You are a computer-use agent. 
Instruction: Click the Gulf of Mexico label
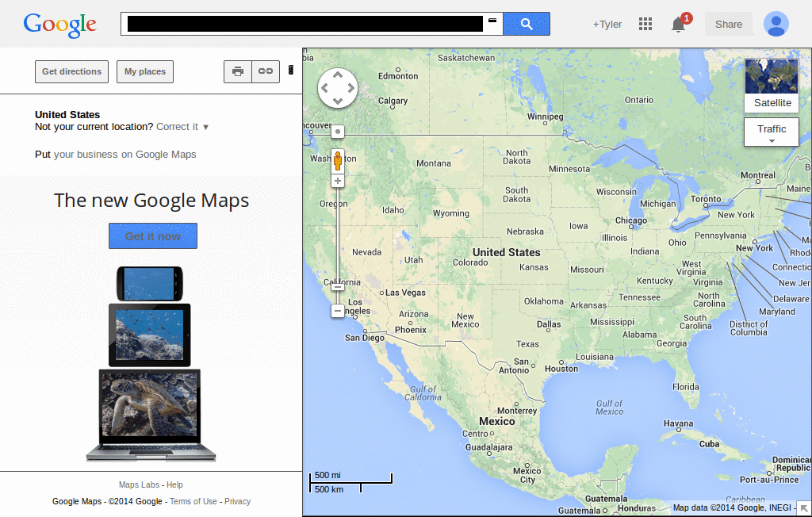click(x=610, y=407)
